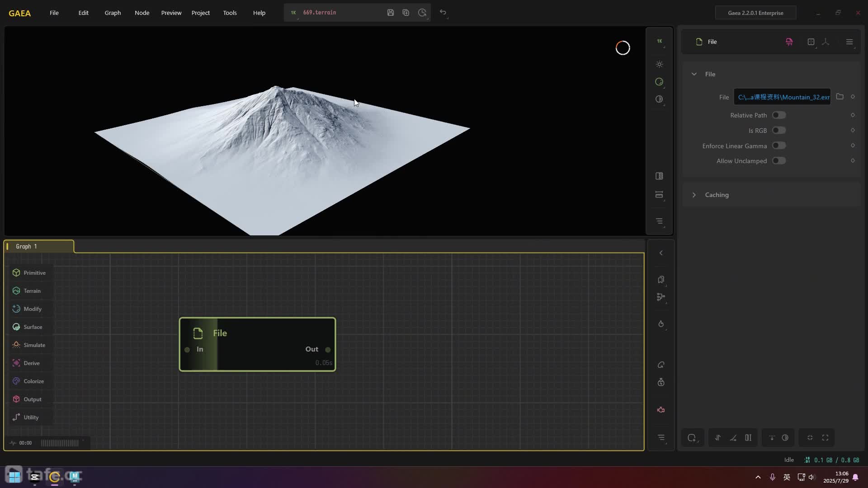Click the folder browse icon beside File path
The image size is (868, 488).
[x=840, y=97]
